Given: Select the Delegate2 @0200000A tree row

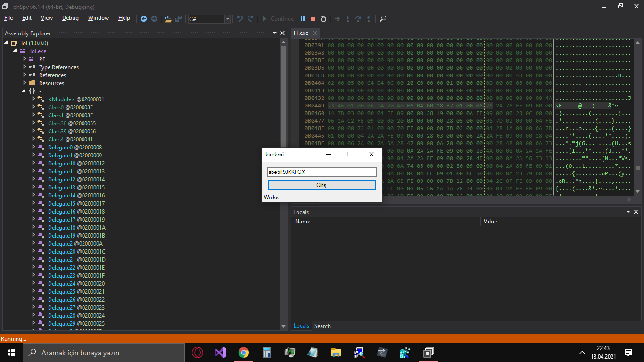Looking at the screenshot, I should point(75,243).
